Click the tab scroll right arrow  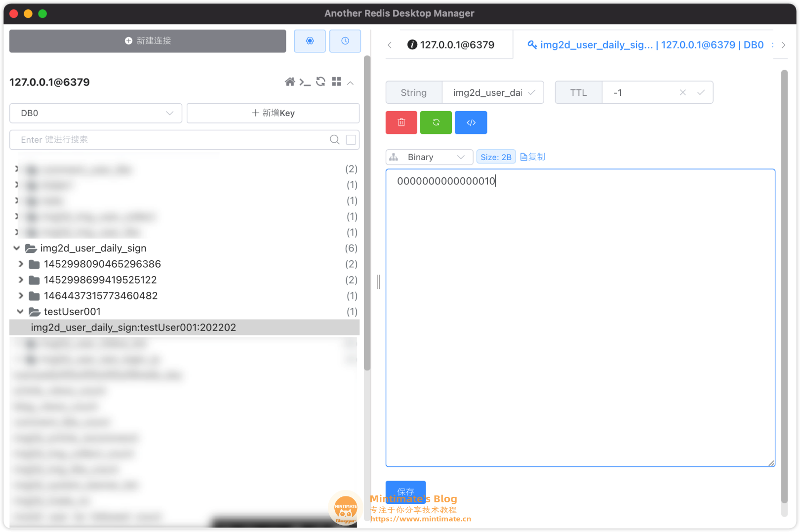(x=783, y=45)
